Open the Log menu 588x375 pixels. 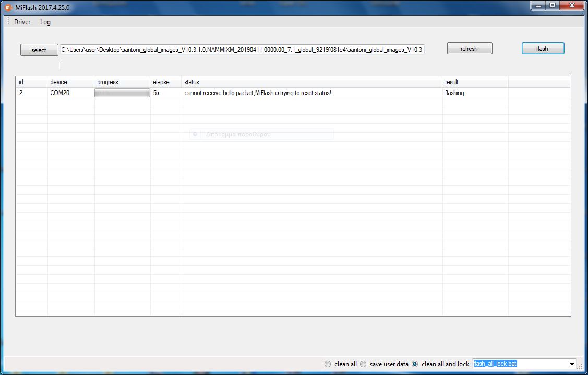[x=45, y=22]
